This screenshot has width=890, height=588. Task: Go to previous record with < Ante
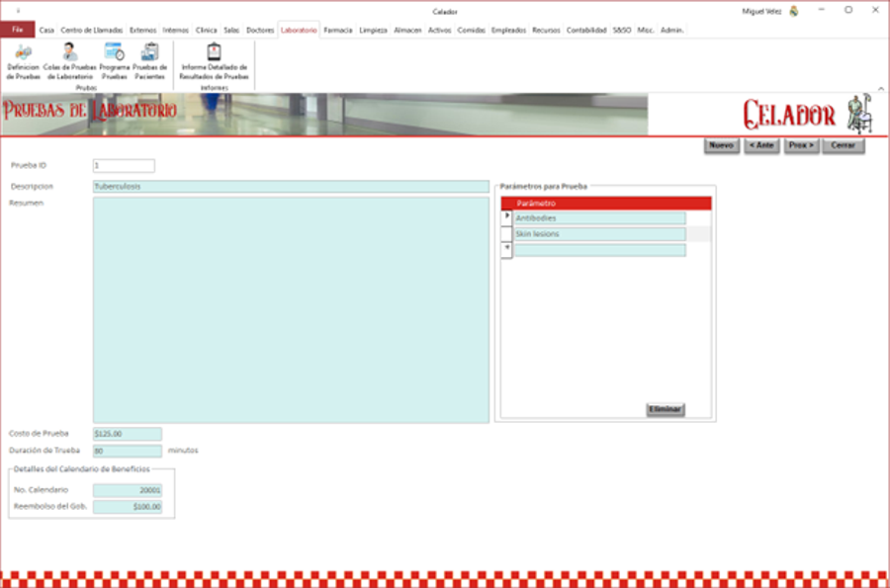point(760,144)
